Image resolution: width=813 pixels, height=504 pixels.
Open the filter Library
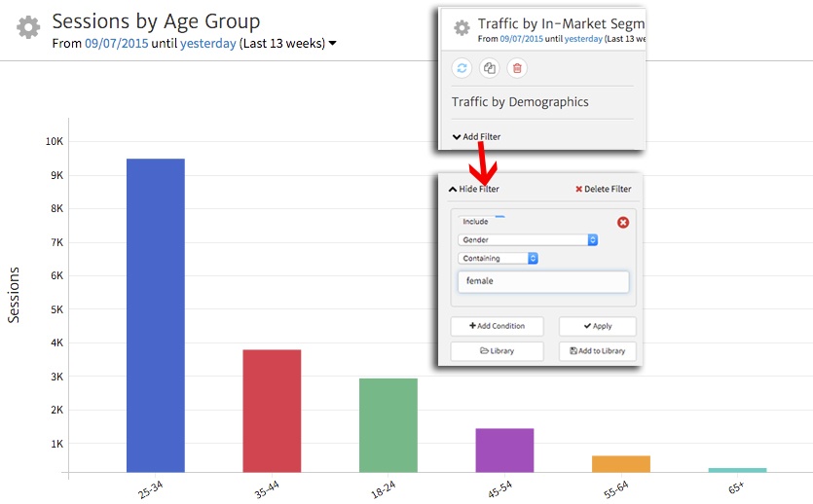point(497,350)
